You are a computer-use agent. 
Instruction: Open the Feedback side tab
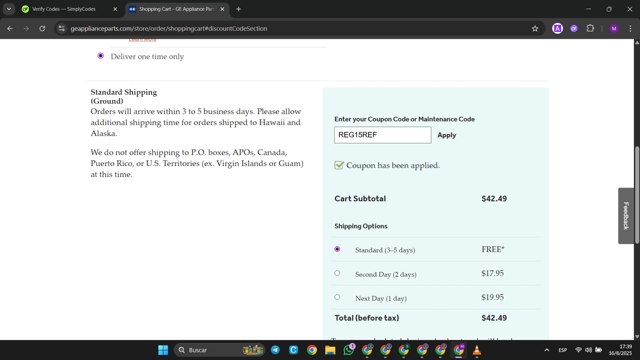pyautogui.click(x=626, y=216)
